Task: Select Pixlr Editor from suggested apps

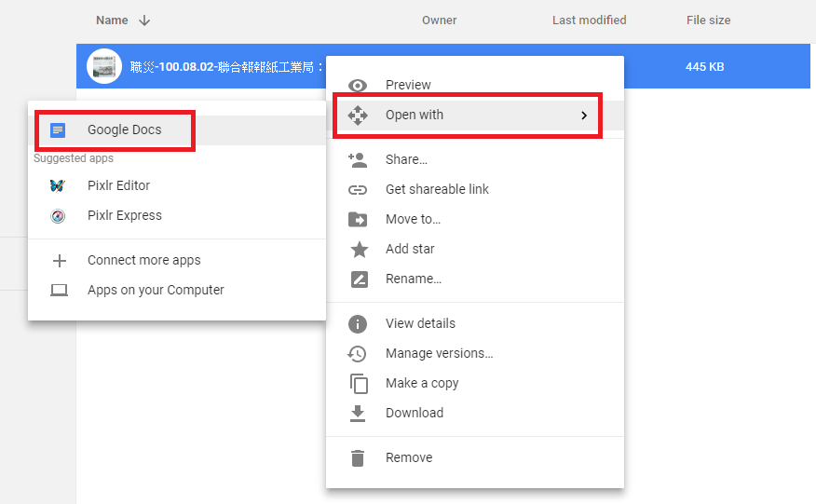Action: 177,186
